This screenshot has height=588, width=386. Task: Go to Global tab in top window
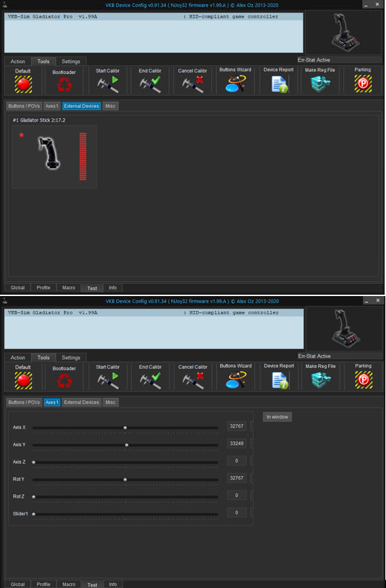tap(18, 288)
